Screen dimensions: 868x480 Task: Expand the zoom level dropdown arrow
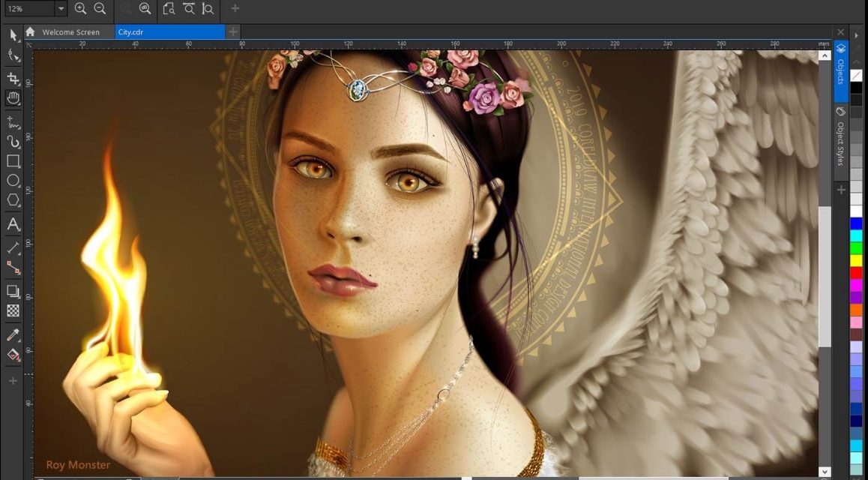click(61, 8)
